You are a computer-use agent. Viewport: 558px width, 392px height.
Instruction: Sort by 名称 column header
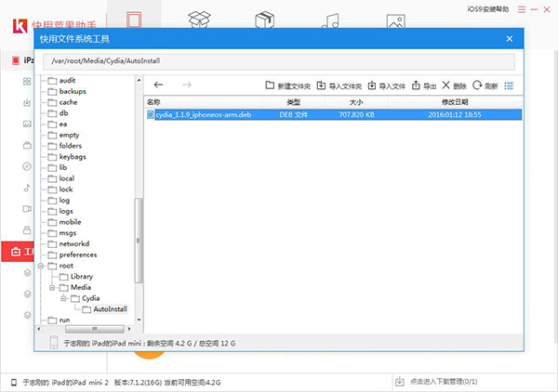click(x=153, y=102)
